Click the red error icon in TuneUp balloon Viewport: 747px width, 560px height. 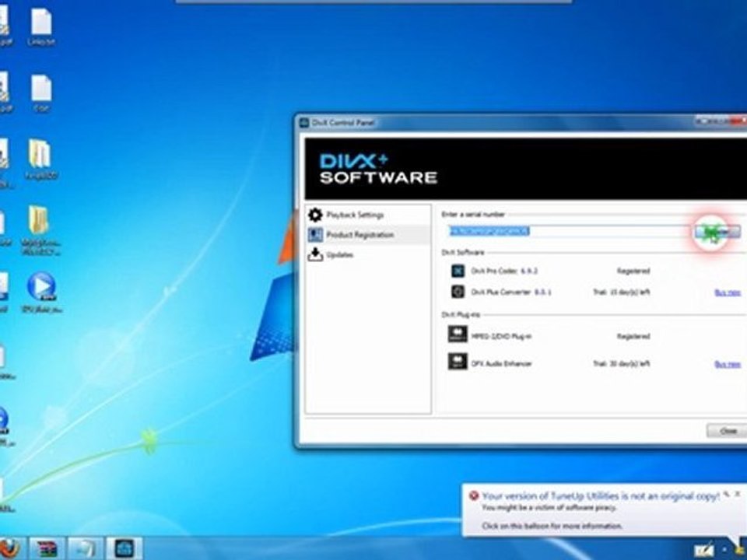474,496
